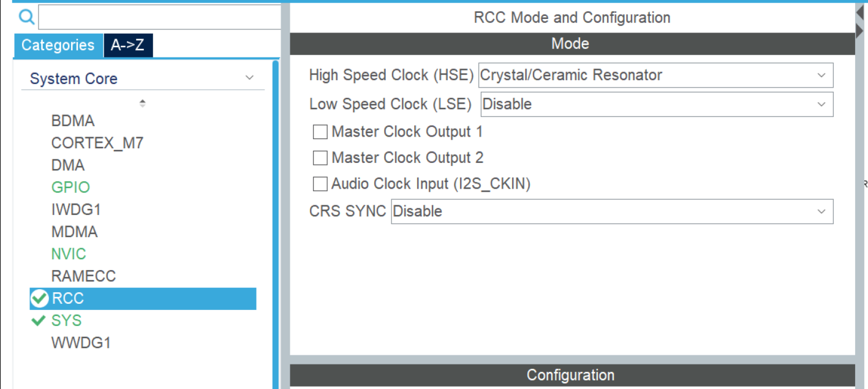The image size is (868, 389).
Task: Select NVIC in the System Core list
Action: click(69, 254)
